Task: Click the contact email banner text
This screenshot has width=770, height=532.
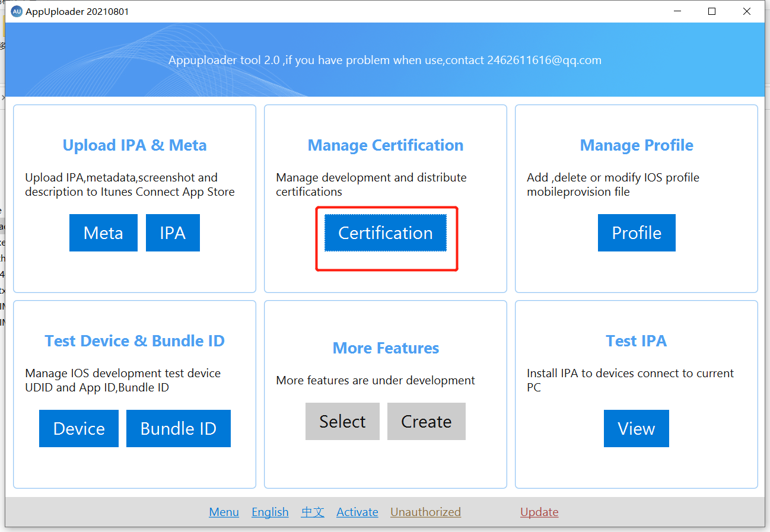Action: pyautogui.click(x=384, y=60)
